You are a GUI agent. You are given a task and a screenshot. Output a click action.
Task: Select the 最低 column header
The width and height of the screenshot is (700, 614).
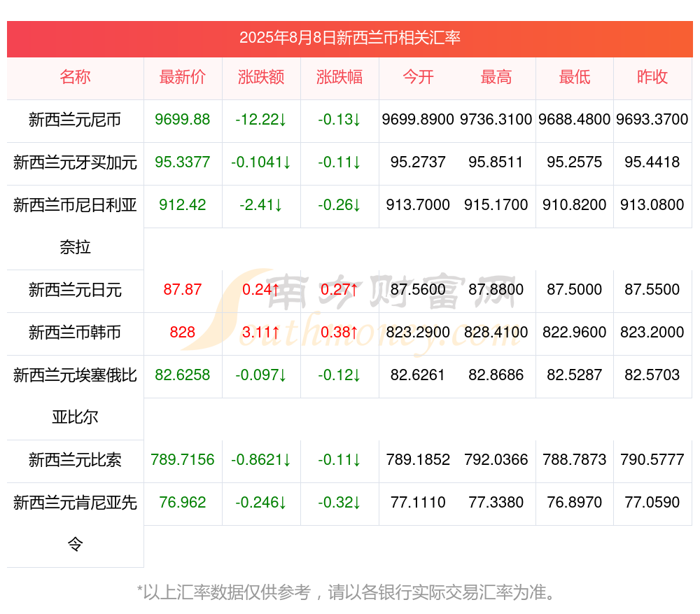coord(574,77)
